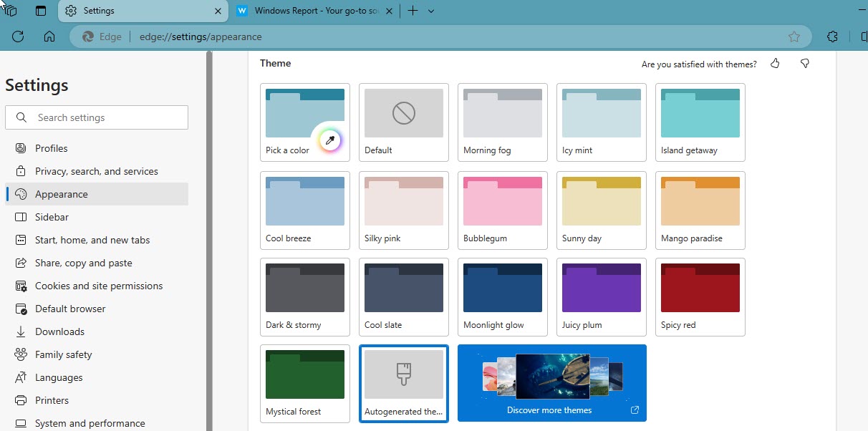Switch to the Windows Report tab
Viewport: 868px width, 431px height.
pyautogui.click(x=314, y=11)
